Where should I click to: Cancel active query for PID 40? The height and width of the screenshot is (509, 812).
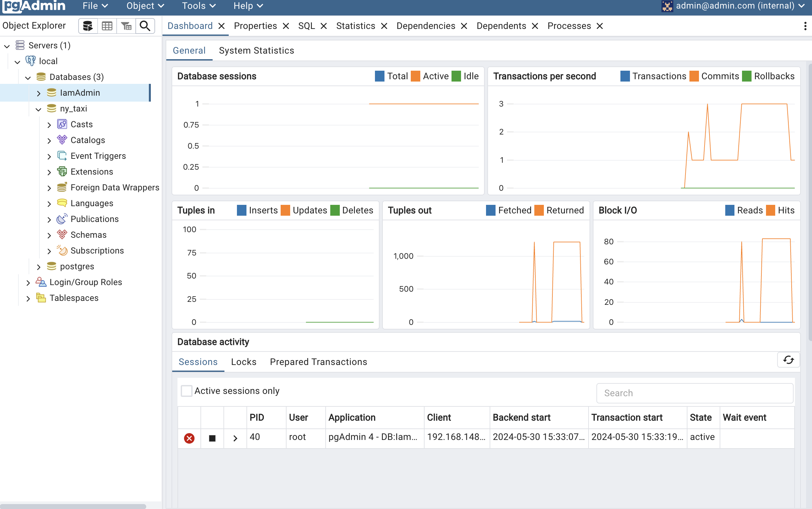(x=212, y=438)
